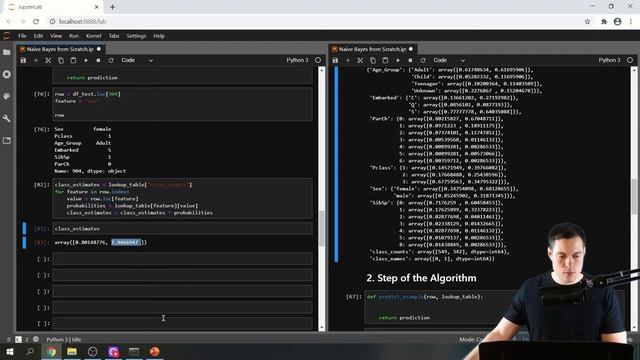640x360 pixels.
Task: Open the Edit menu
Action: 38,36
